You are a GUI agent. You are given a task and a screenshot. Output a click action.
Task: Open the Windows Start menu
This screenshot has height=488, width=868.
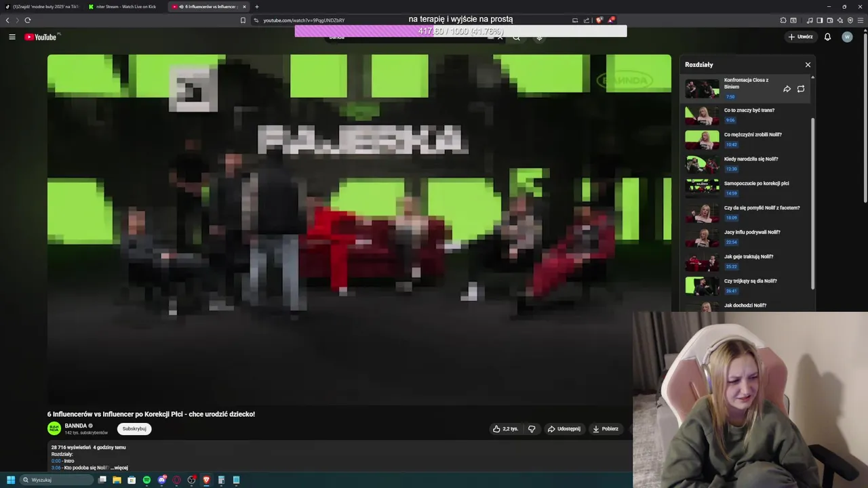point(11,480)
